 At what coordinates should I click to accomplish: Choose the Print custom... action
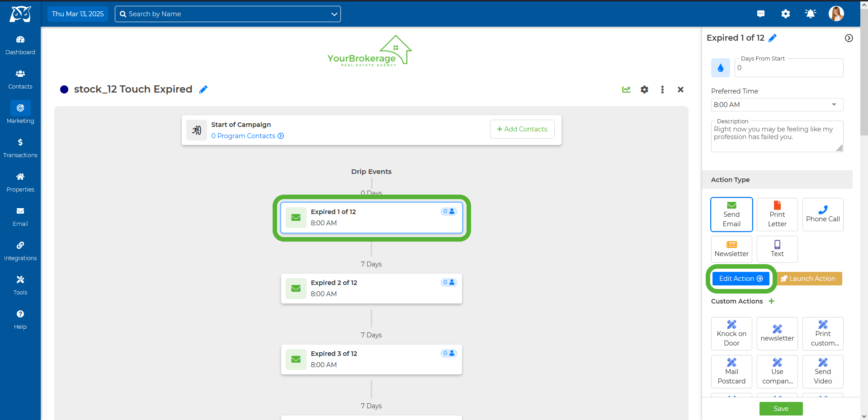(823, 334)
